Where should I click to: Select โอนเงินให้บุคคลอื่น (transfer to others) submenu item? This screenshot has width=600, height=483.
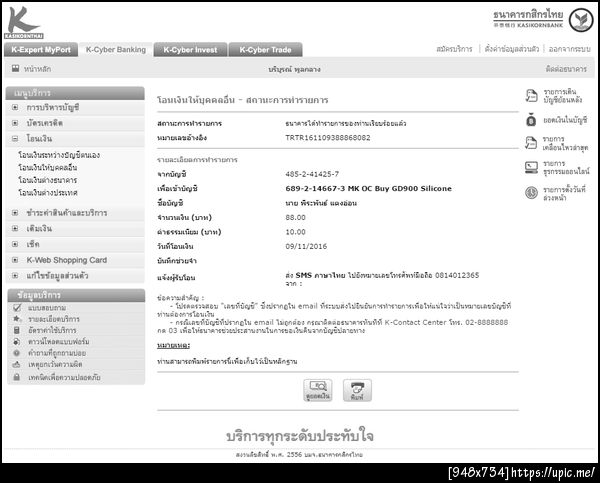48,168
